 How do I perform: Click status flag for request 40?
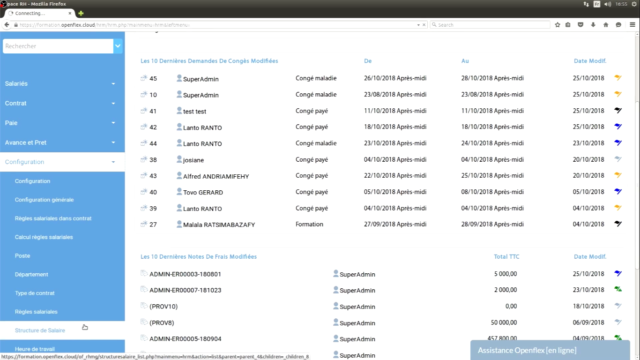(x=618, y=191)
